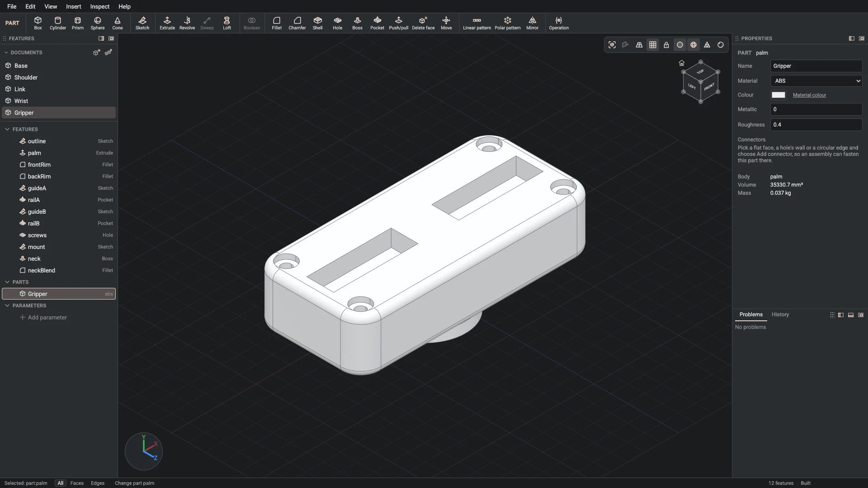The width and height of the screenshot is (868, 488).
Task: Set selection filter to All
Action: click(x=60, y=483)
